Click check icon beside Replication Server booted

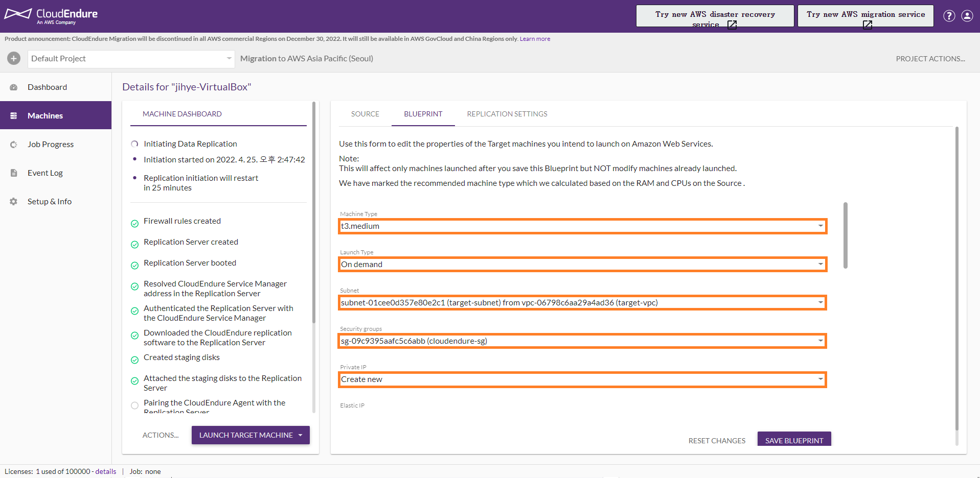135,266
